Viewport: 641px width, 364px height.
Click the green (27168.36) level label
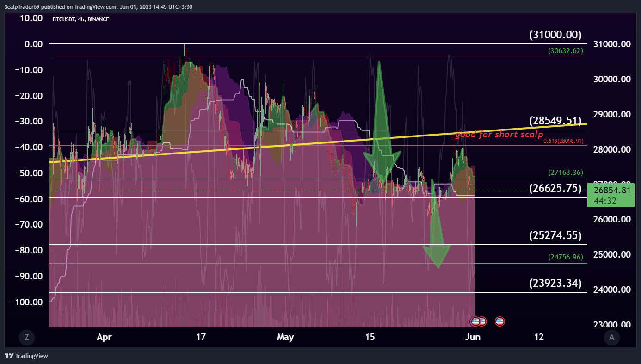point(566,173)
